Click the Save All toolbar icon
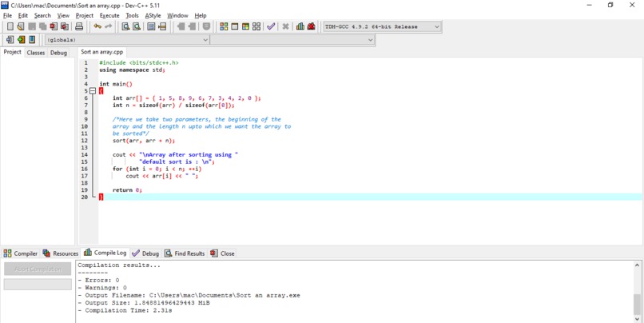This screenshot has width=644, height=323. point(42,26)
